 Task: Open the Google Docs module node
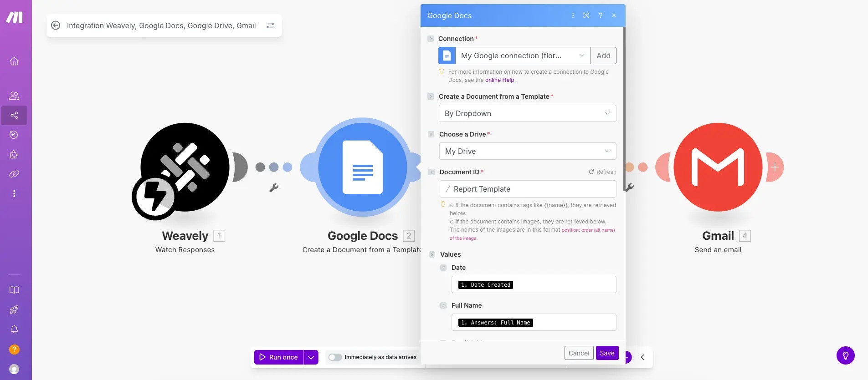363,167
